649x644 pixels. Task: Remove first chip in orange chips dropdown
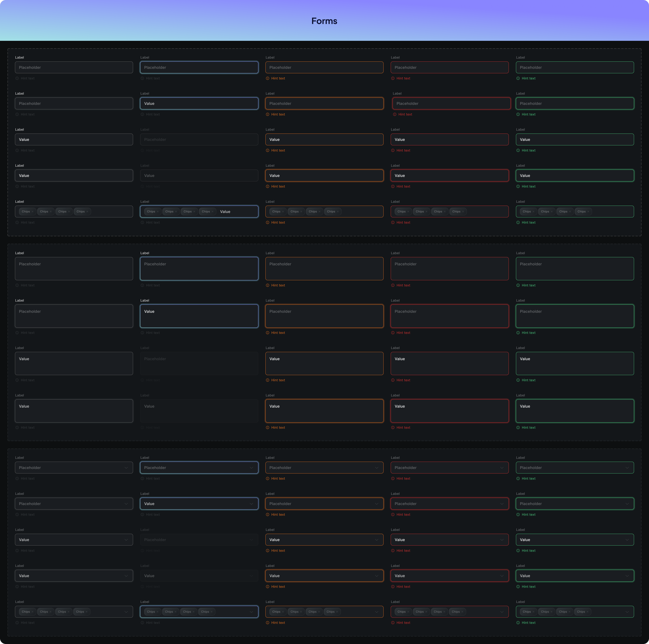283,612
